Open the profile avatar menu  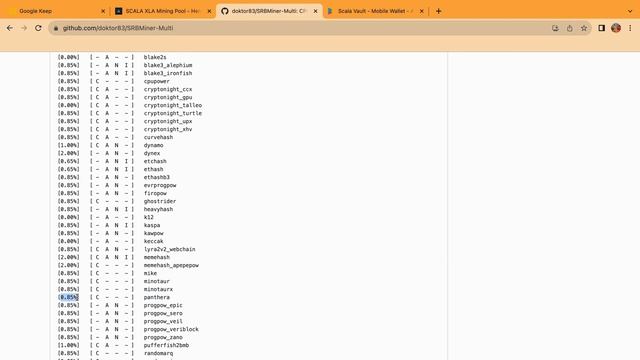click(x=616, y=28)
